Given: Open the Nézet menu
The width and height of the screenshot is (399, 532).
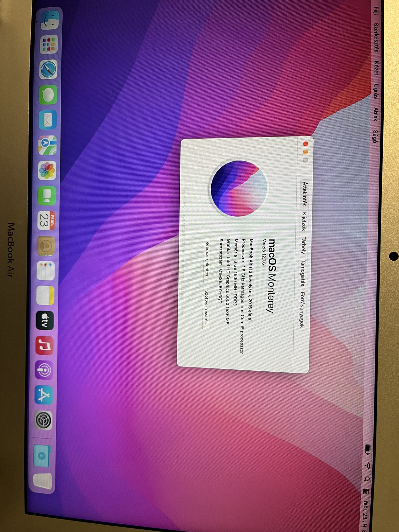Looking at the screenshot, I should pos(376,68).
